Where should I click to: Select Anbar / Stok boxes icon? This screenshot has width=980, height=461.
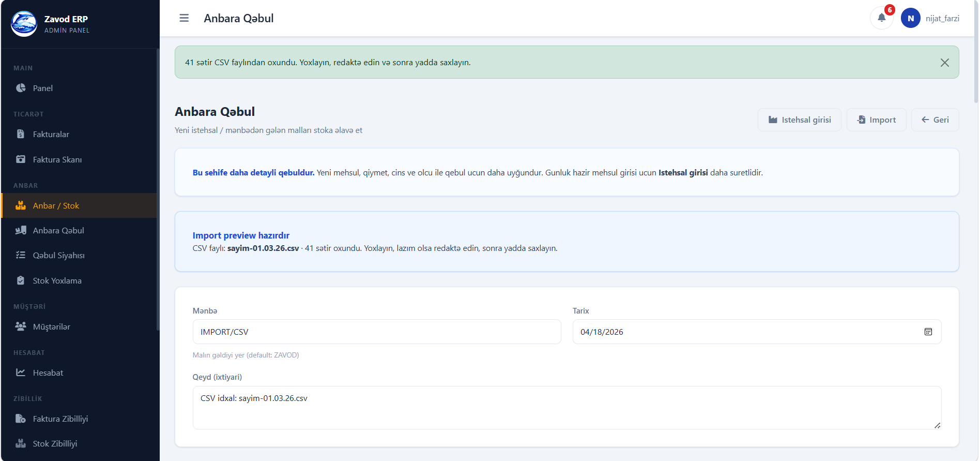21,205
